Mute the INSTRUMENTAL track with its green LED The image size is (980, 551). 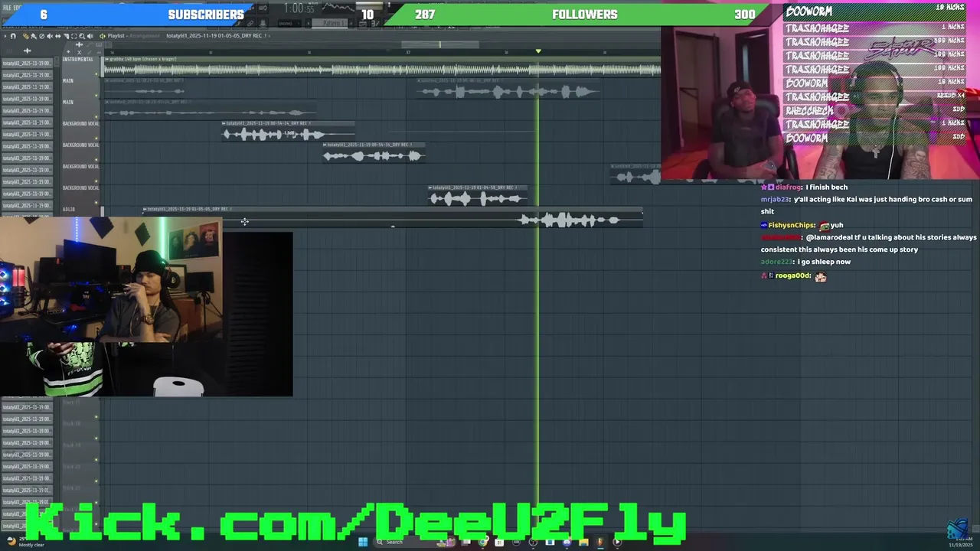[x=96, y=74]
